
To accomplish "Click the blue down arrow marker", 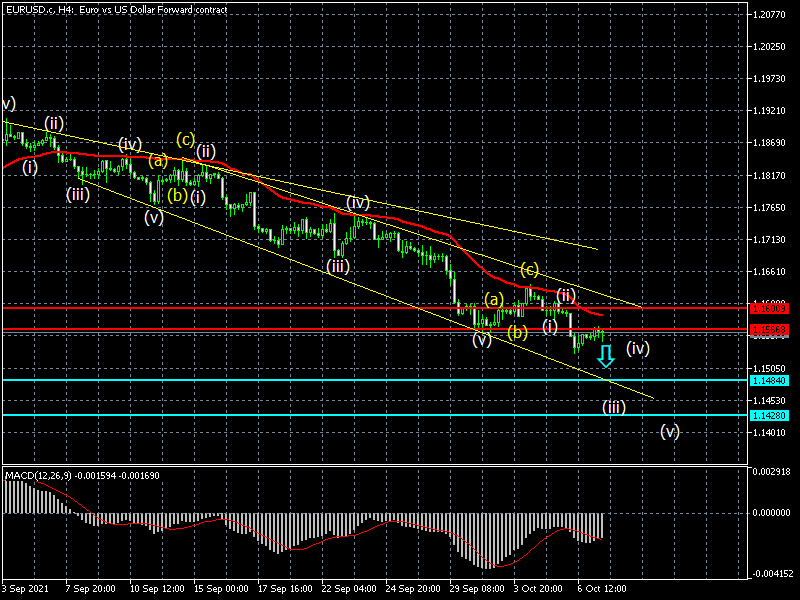I will point(606,356).
